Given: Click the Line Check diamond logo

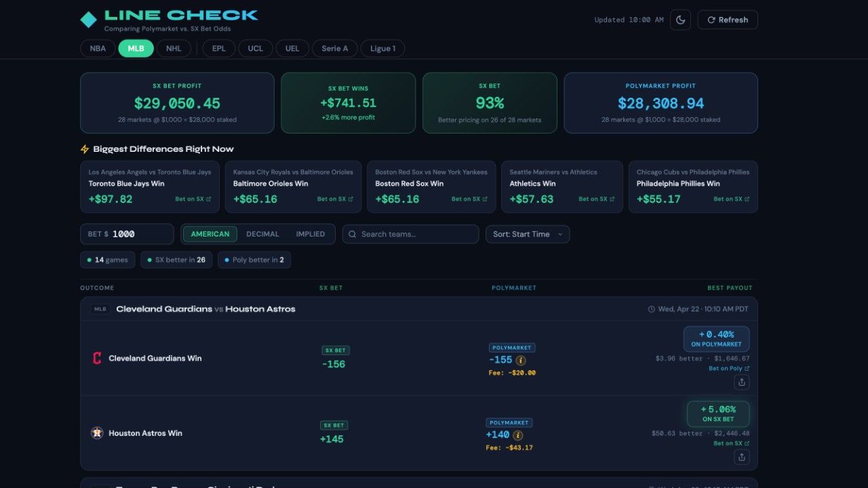Looking at the screenshot, I should click(89, 20).
